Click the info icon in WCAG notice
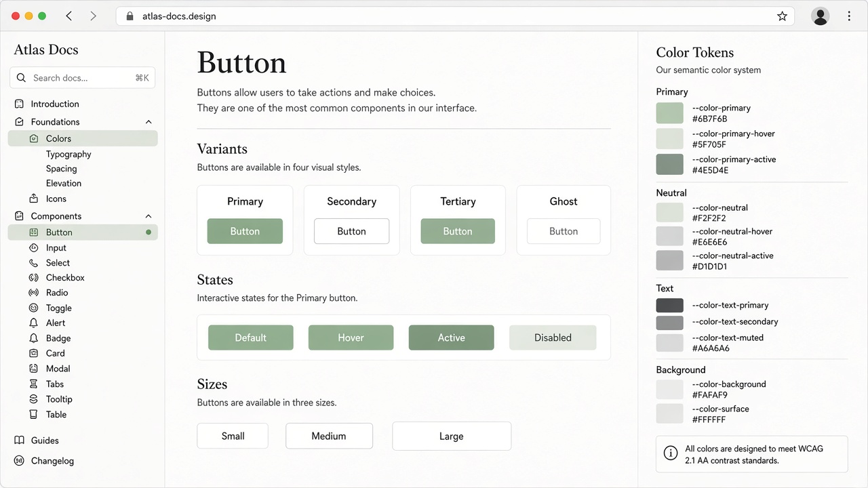Screen dimensions: 868x488 671,453
